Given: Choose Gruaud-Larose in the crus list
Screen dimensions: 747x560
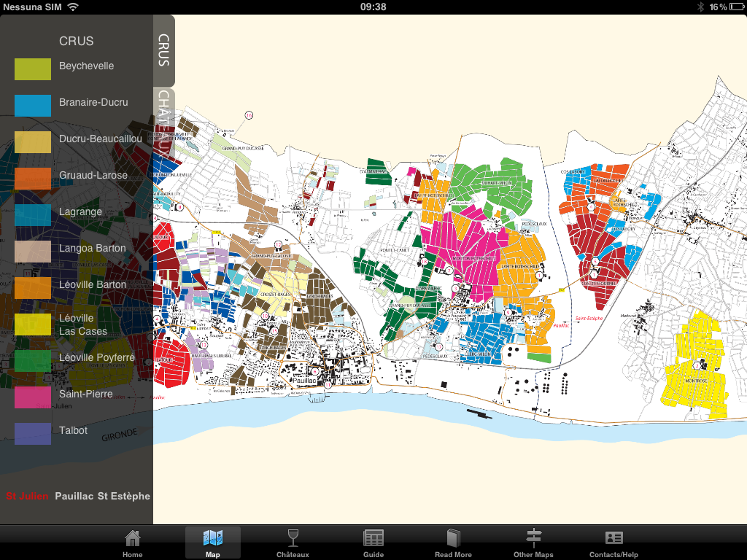Looking at the screenshot, I should click(x=93, y=176).
